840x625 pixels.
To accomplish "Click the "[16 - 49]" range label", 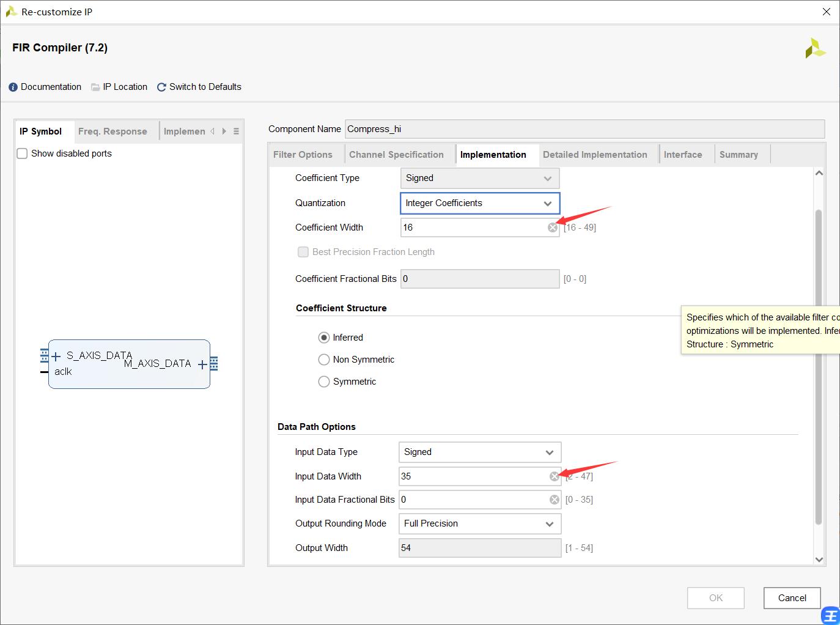I will point(580,227).
